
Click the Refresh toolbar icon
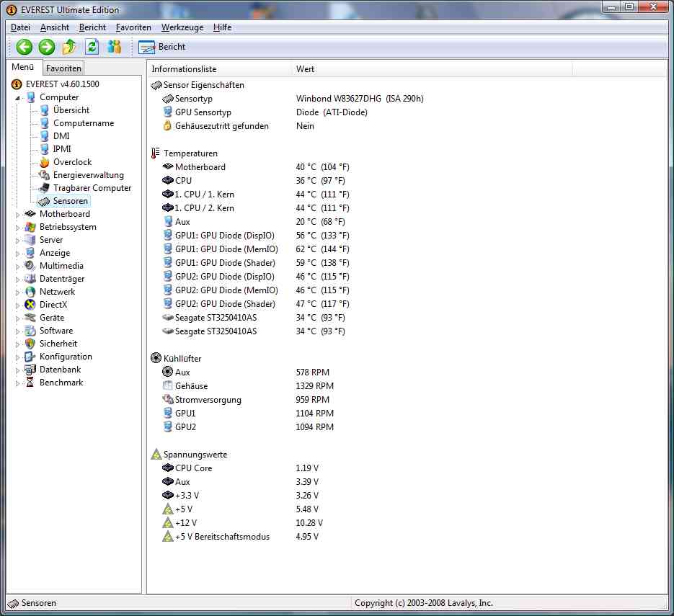tap(92, 47)
